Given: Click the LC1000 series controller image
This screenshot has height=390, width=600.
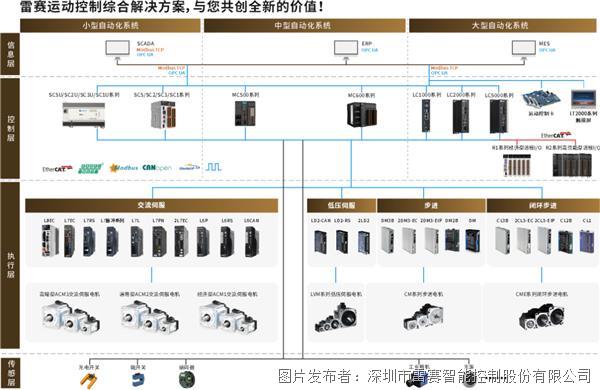Looking at the screenshot, I should click(x=426, y=116).
